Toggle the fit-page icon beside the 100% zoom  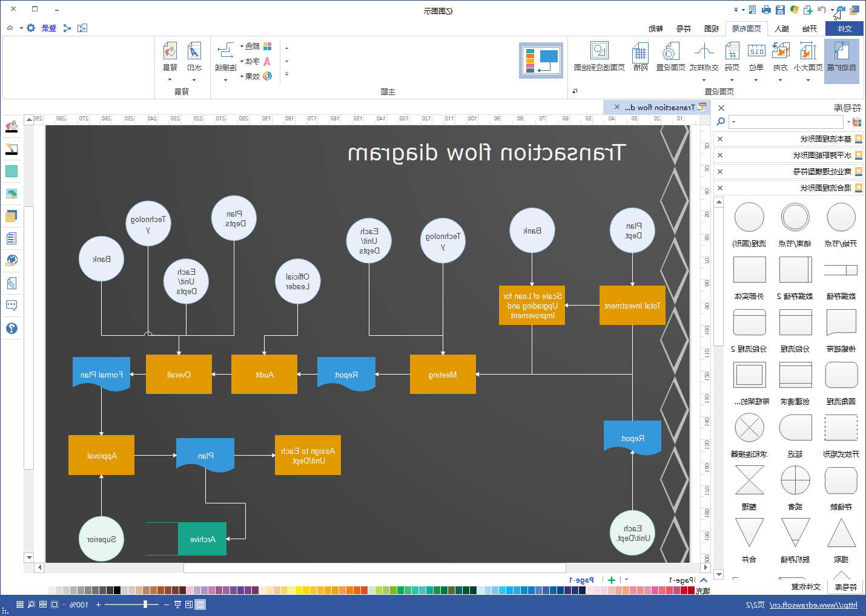(x=55, y=604)
